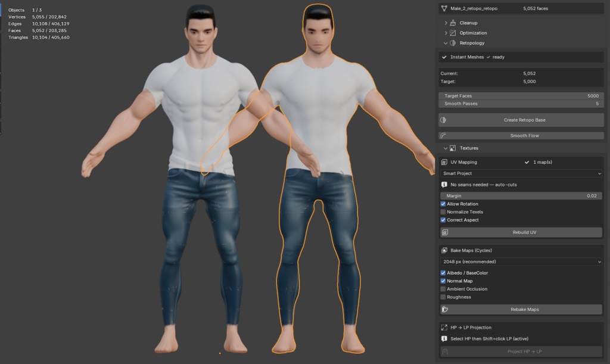Image resolution: width=610 pixels, height=364 pixels.
Task: Click the Instant Meshes checkmark icon
Action: 444,57
